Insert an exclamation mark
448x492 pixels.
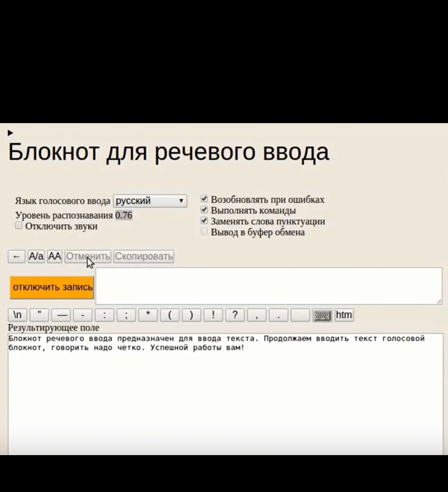click(213, 315)
